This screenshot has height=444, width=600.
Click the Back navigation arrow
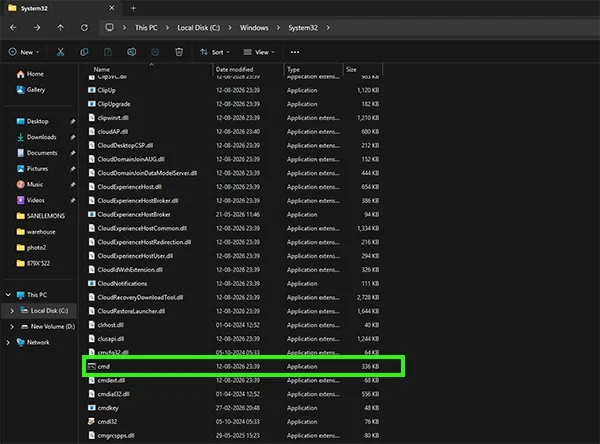click(x=13, y=28)
